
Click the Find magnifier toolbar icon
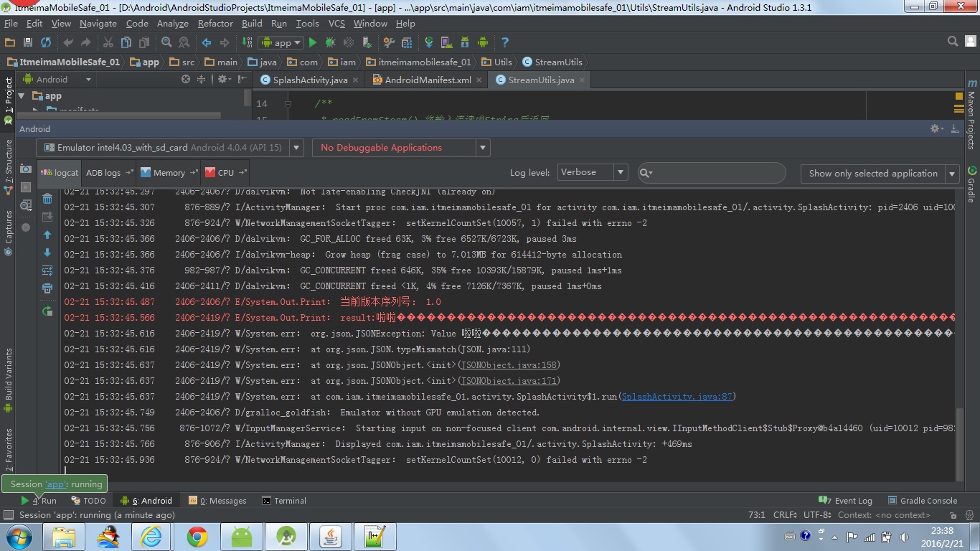[x=166, y=42]
